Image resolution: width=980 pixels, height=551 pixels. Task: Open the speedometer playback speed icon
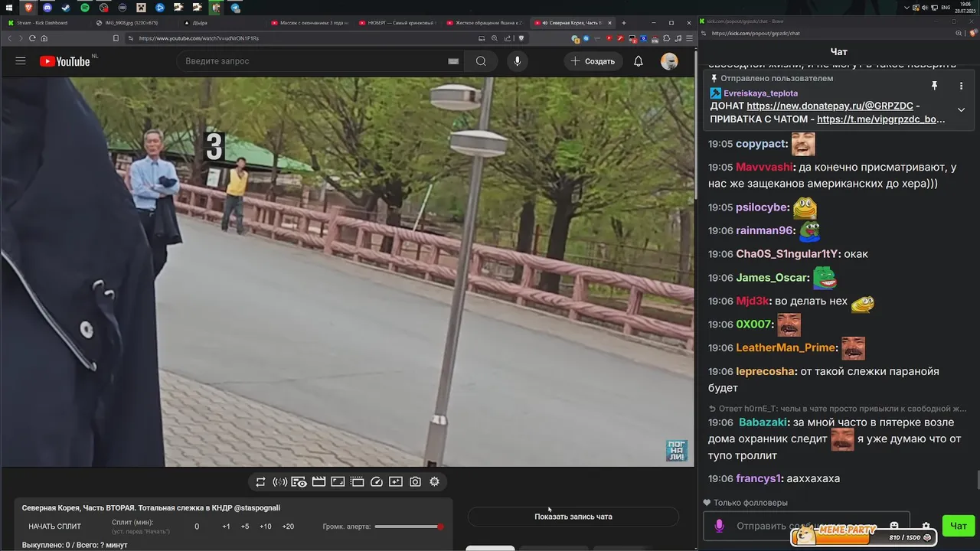tap(376, 481)
